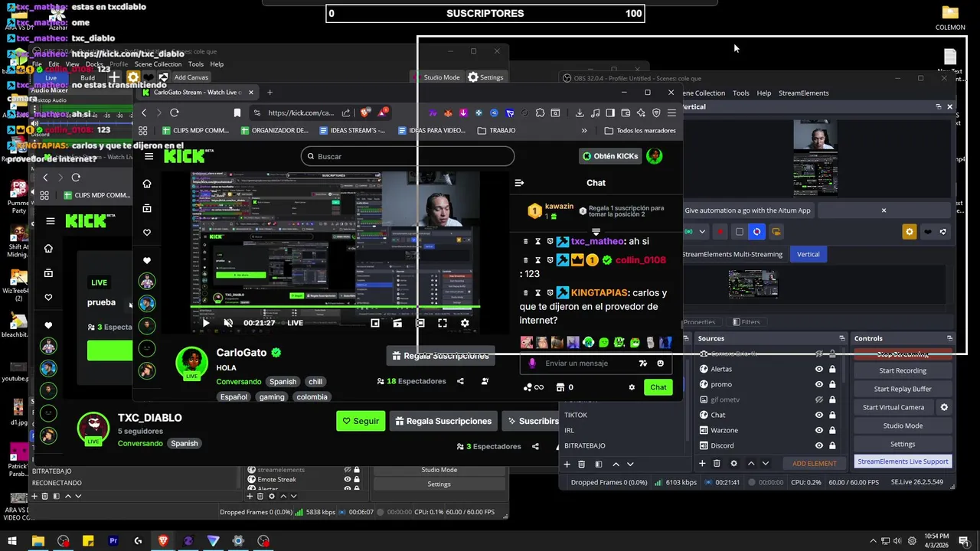Expand streaming dropdown chevron in Vertical dock
980x551 pixels.
pos(702,232)
